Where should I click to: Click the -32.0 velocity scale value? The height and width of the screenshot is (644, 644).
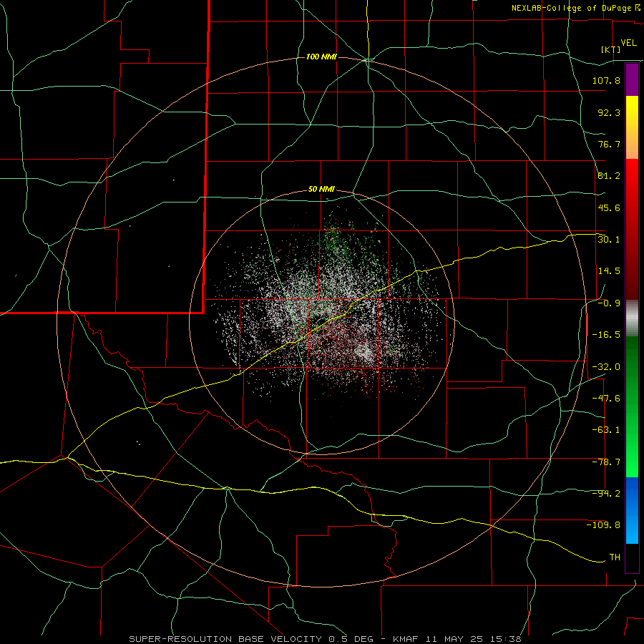[x=606, y=367]
